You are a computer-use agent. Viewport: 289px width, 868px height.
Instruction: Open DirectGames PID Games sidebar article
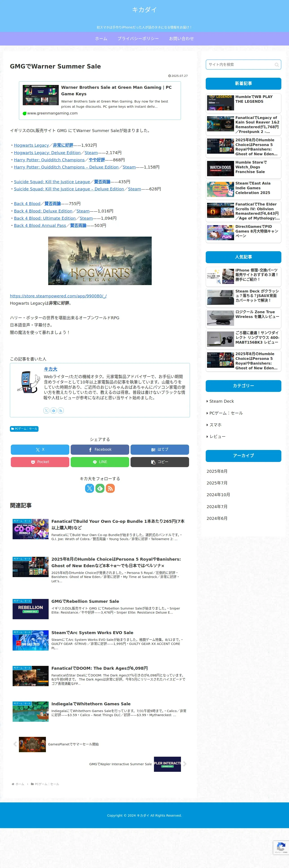click(x=243, y=233)
